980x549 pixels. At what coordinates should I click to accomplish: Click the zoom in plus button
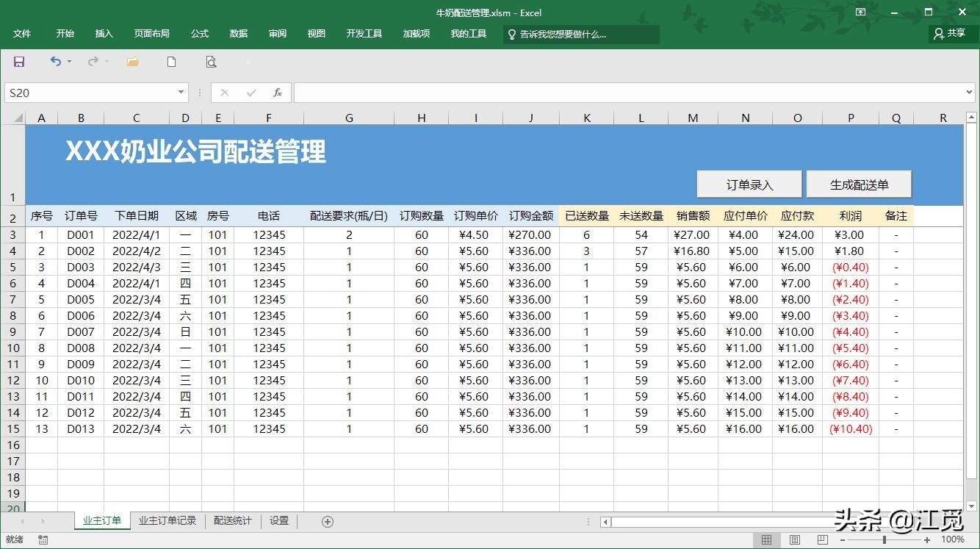tap(928, 539)
